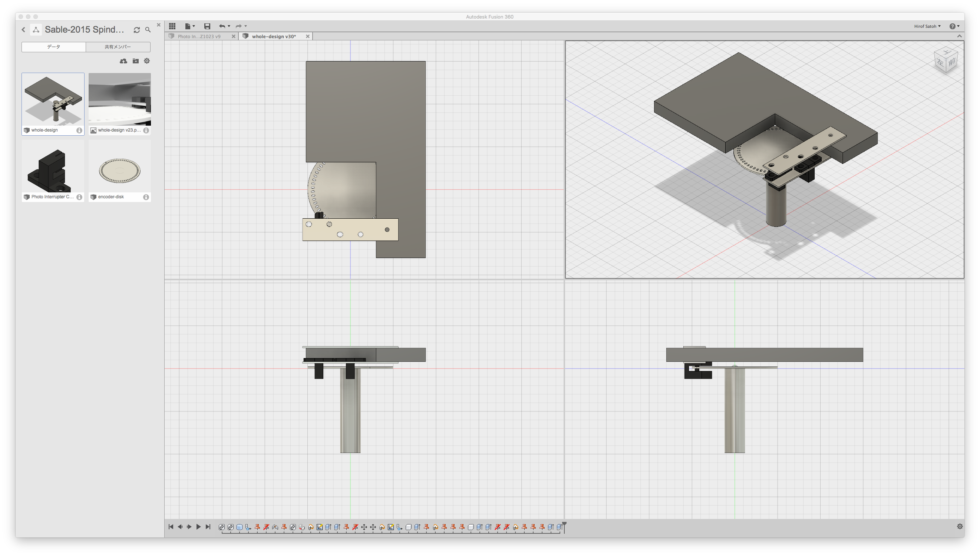The width and height of the screenshot is (980, 556).
Task: Create a new folder in the data panel
Action: click(x=135, y=61)
